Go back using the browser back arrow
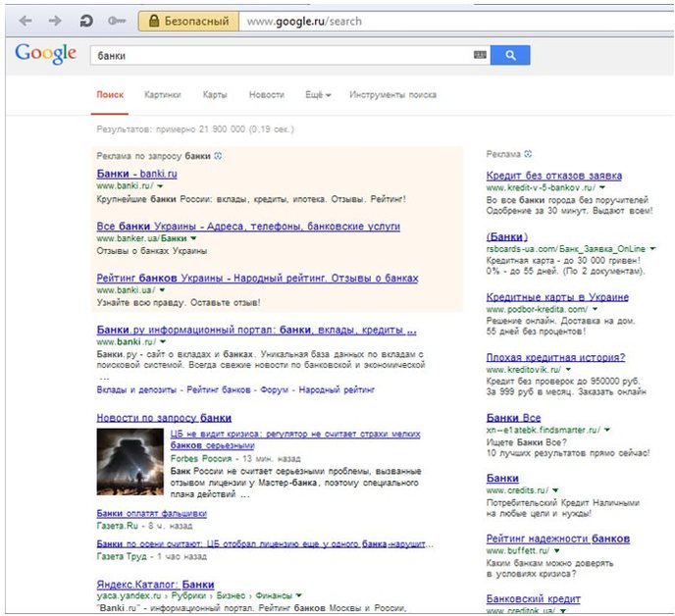Viewport: 675px width, 616px height. (26, 21)
